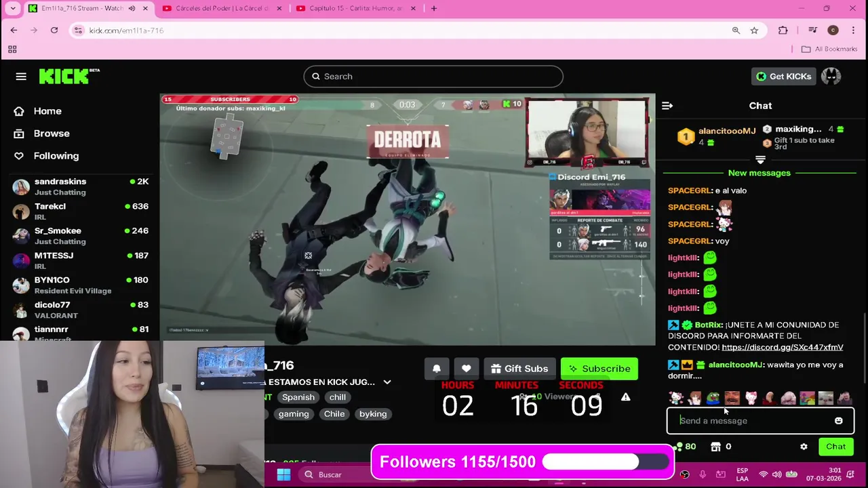
Task: Collapse the chat panel with the arrow icon
Action: (667, 106)
